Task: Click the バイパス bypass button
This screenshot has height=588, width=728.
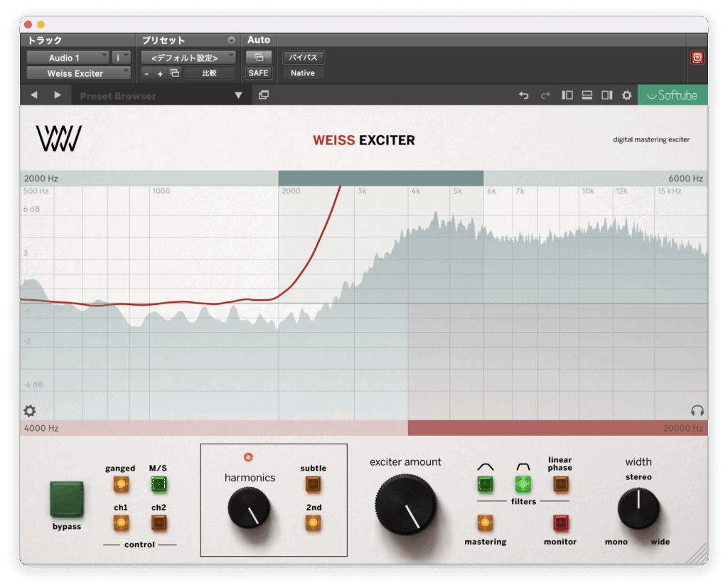Action: 303,57
